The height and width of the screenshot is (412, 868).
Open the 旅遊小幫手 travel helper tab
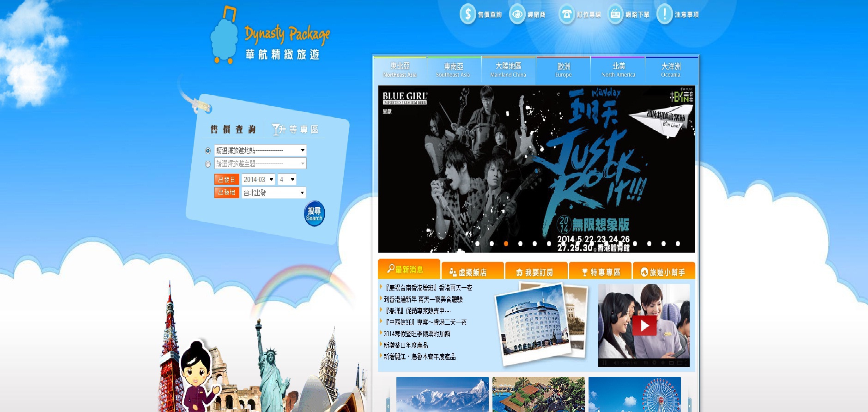pos(664,272)
